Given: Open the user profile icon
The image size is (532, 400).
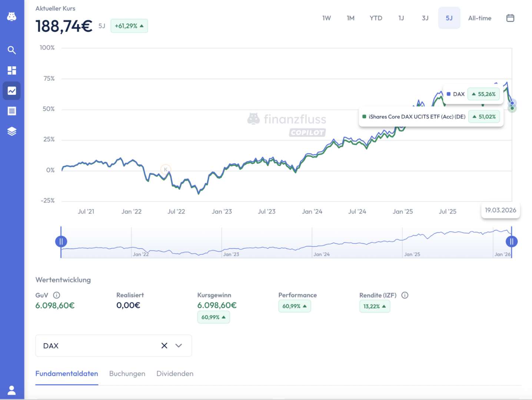Looking at the screenshot, I should [12, 390].
